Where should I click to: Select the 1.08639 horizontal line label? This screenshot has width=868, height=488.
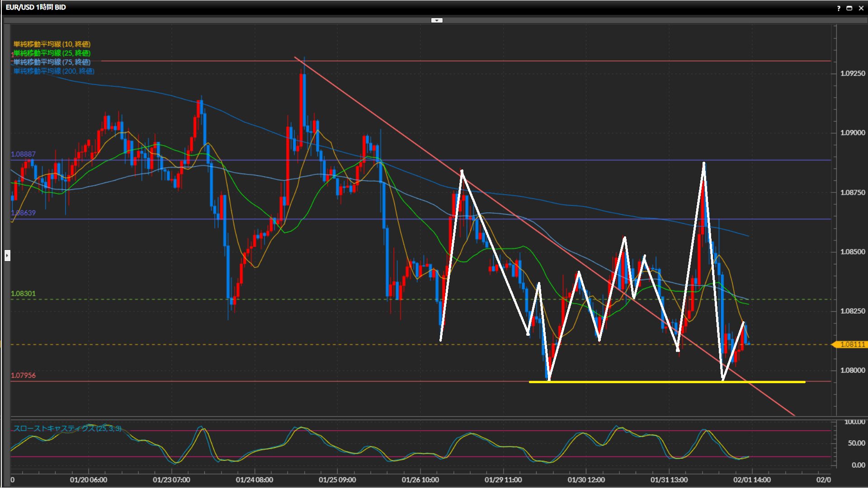23,212
